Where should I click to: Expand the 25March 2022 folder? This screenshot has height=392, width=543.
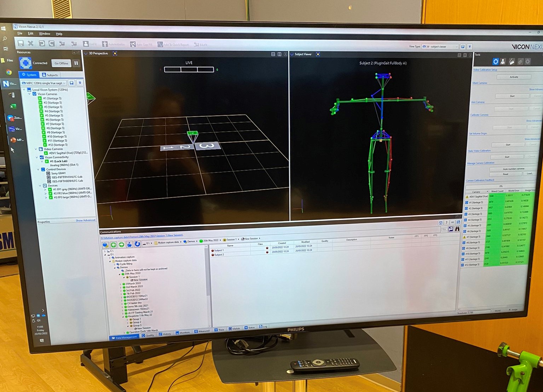click(121, 284)
